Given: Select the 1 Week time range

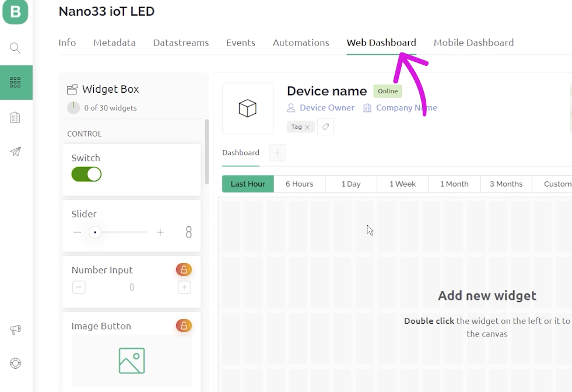Looking at the screenshot, I should tap(403, 184).
